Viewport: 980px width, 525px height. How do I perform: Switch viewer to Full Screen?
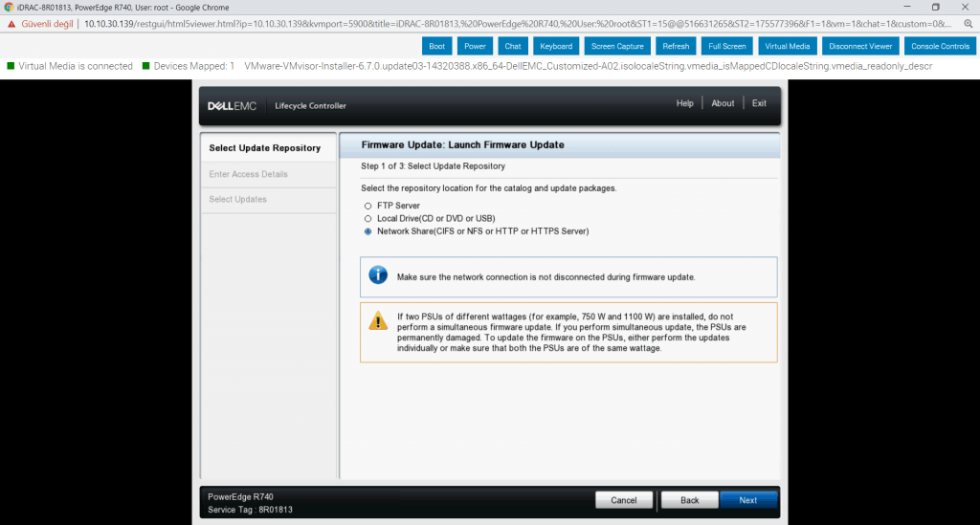tap(727, 46)
